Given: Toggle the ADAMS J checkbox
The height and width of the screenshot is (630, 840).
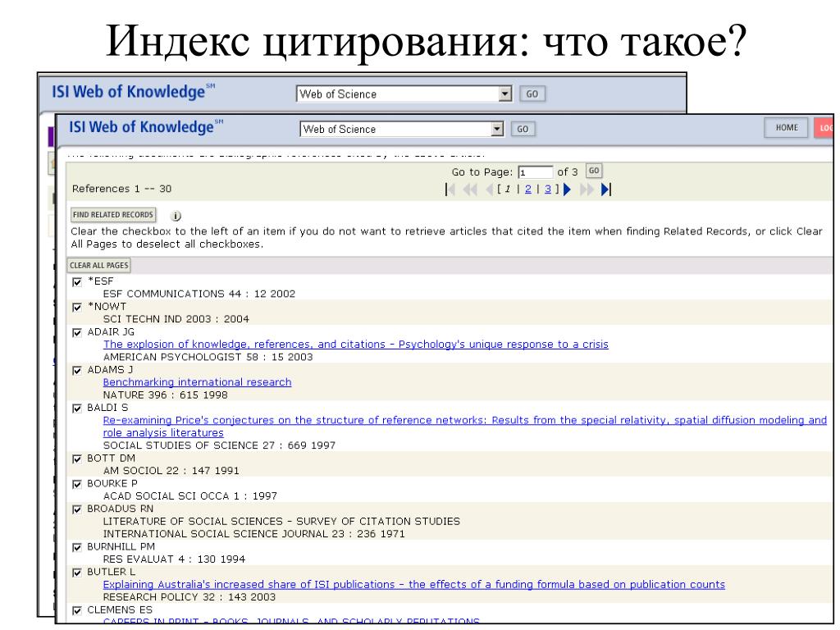Looking at the screenshot, I should 77,370.
